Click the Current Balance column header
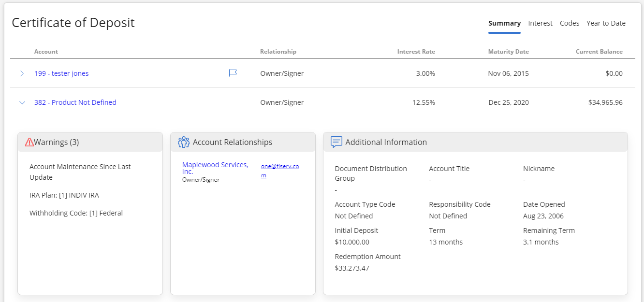644x302 pixels. pyautogui.click(x=599, y=52)
